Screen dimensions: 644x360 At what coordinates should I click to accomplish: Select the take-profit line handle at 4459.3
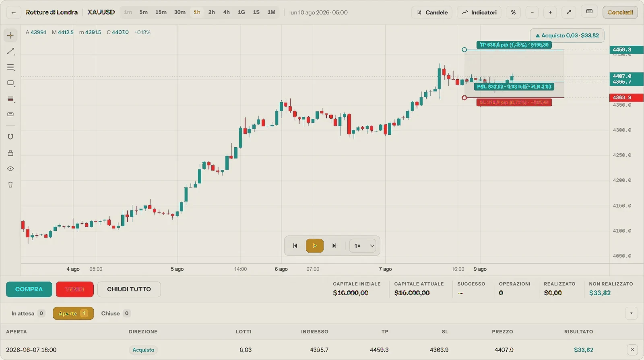click(464, 50)
